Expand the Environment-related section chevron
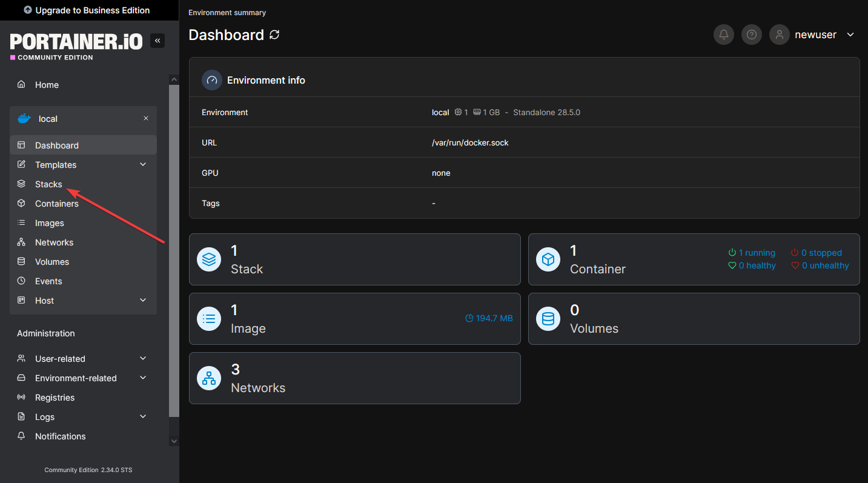The image size is (868, 483). coord(143,378)
